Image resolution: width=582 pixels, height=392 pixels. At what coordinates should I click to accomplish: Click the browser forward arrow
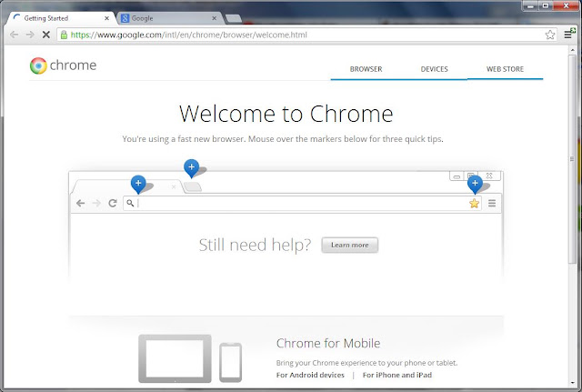pos(30,35)
